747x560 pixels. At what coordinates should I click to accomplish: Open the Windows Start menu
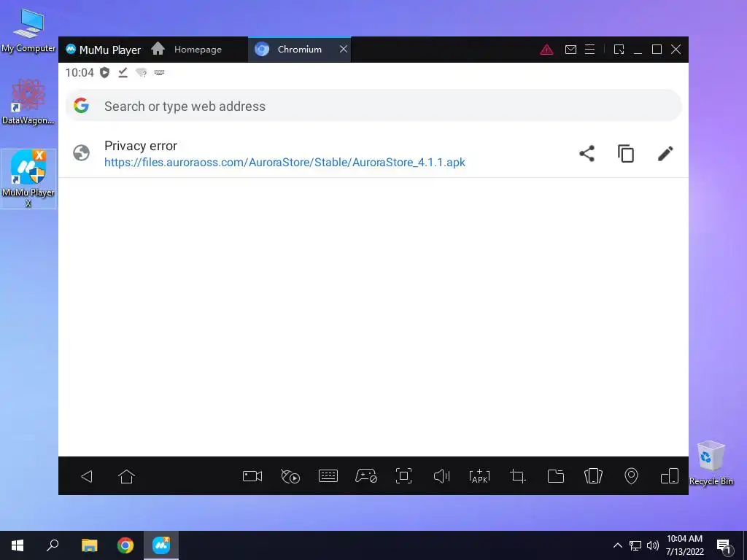point(18,545)
